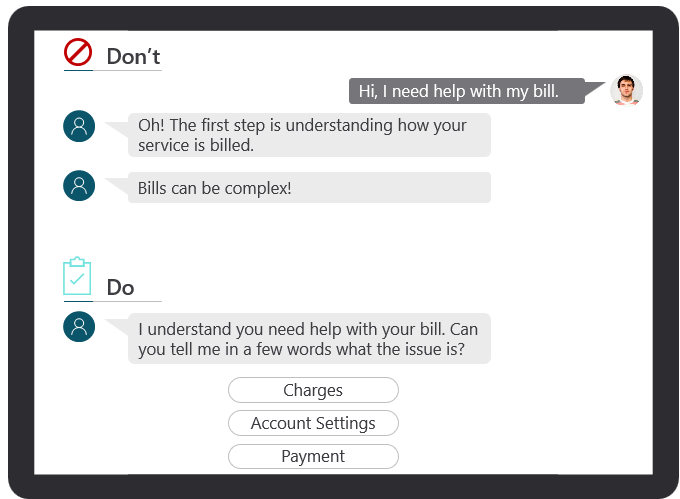Click the "Don't" section heading
Screen dimensions: 680x499
(x=133, y=57)
